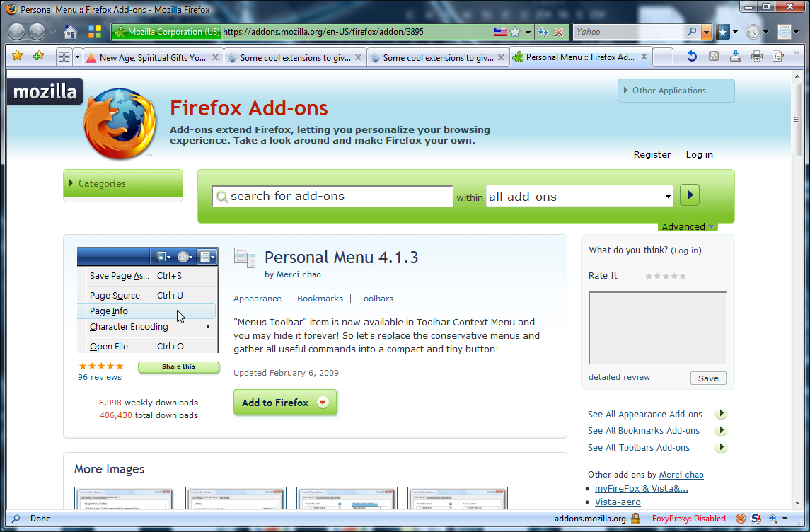Click the history clock icon
Screen dimensions: 810x532
pyautogui.click(x=753, y=32)
